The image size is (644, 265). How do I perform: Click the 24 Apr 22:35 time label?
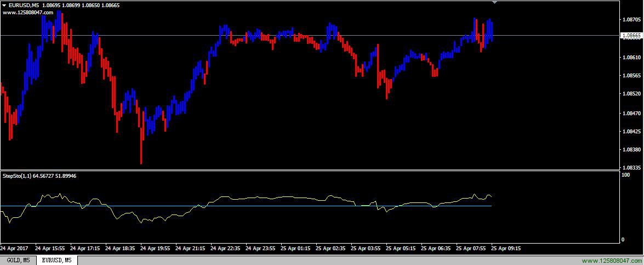click(x=225, y=249)
